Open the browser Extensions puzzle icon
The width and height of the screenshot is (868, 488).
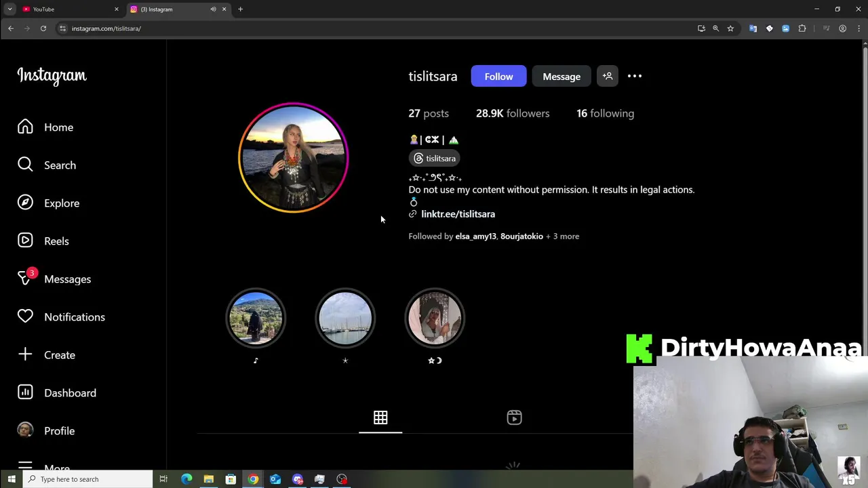pyautogui.click(x=802, y=28)
